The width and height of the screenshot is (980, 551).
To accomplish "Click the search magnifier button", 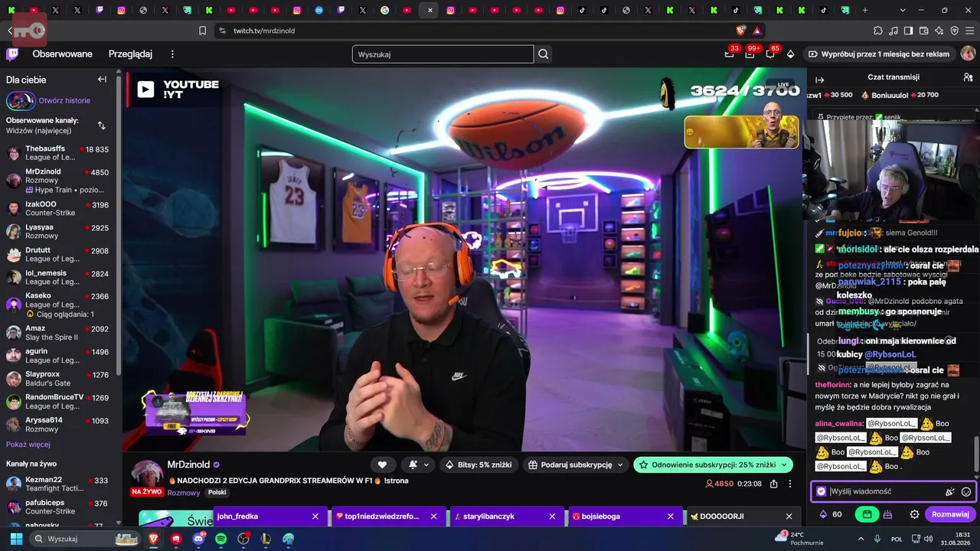I will tap(544, 54).
